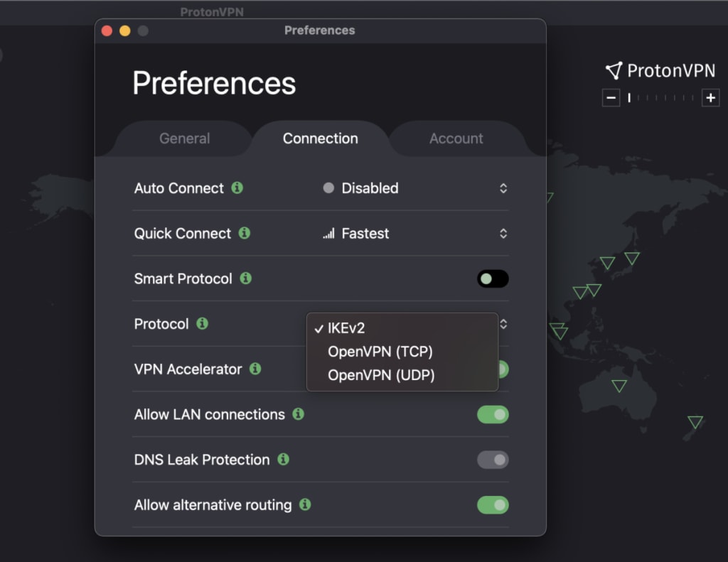Show info about DNS Leak Protection
Viewport: 728px width, 562px height.
[283, 460]
